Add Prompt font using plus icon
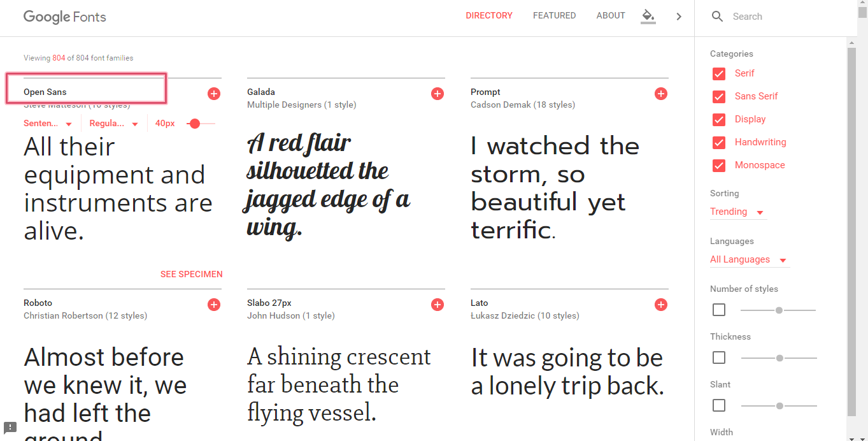 (x=661, y=94)
